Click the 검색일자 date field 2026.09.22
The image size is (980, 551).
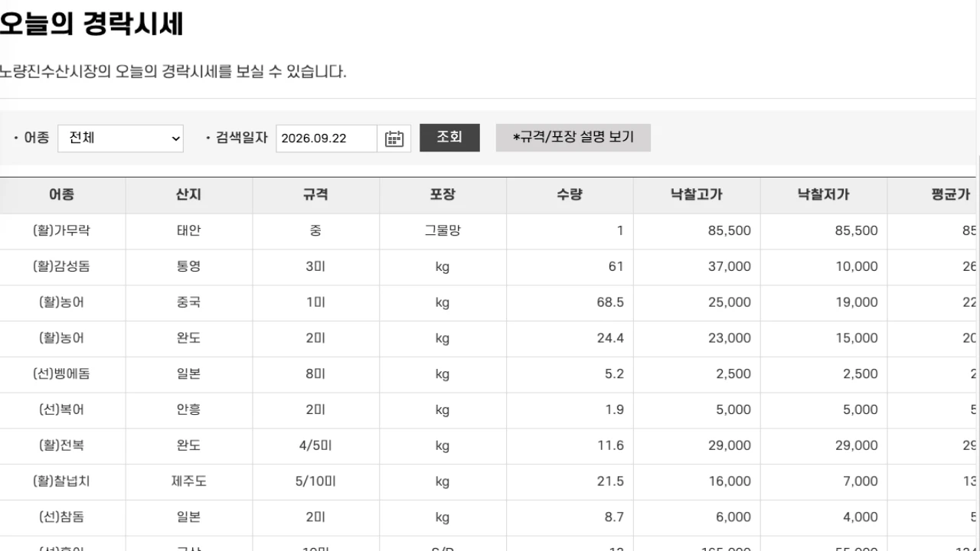[x=327, y=139]
